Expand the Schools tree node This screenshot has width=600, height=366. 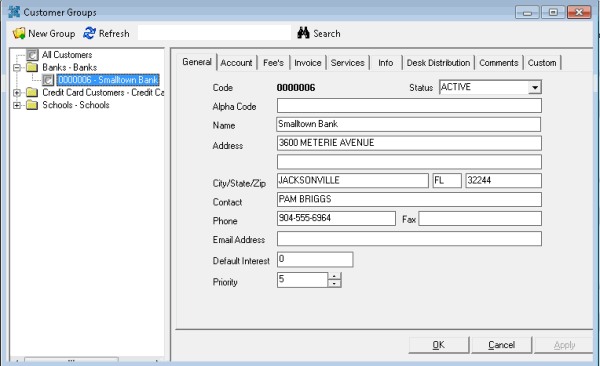pos(17,105)
